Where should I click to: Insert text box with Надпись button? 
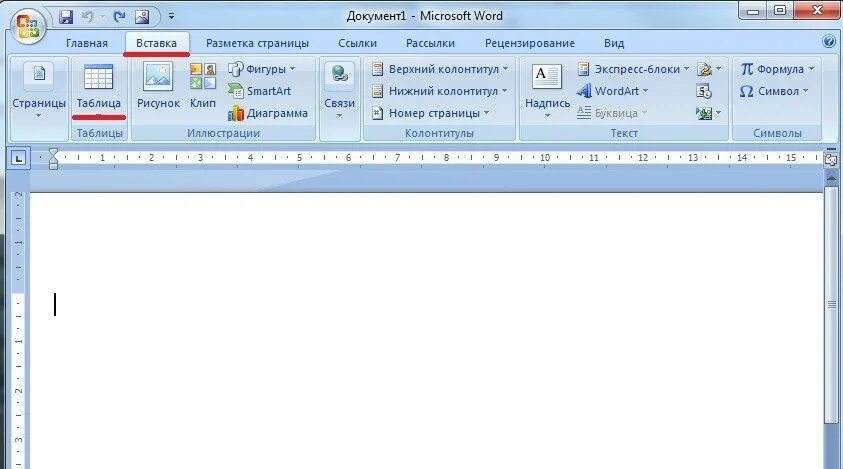[x=547, y=90]
